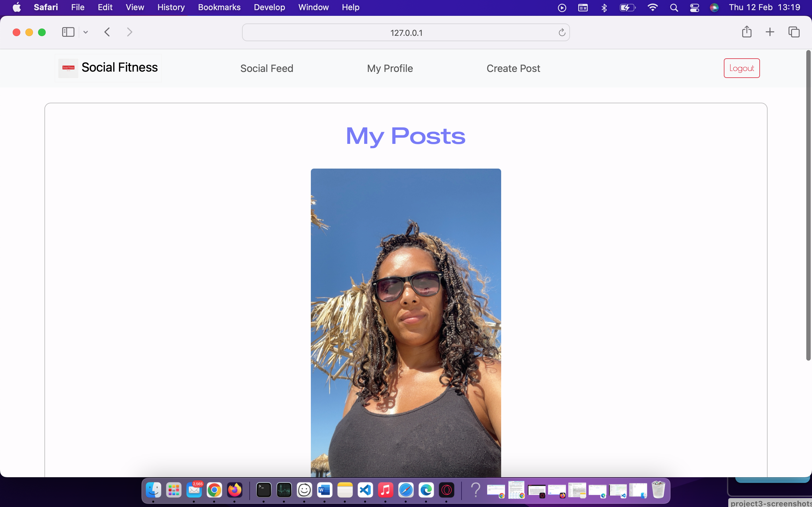Navigate to Create Post
Viewport: 812px width, 507px height.
point(513,68)
